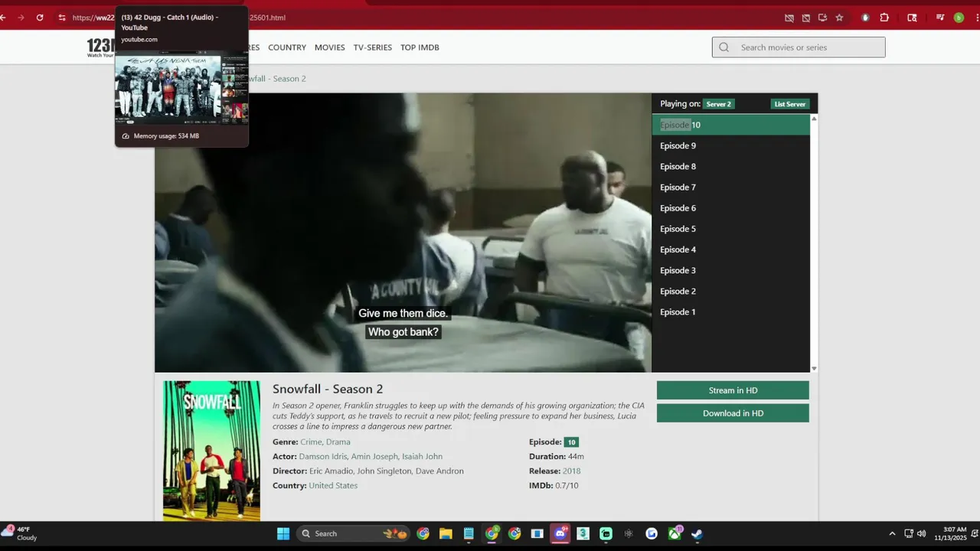This screenshot has width=980, height=551.
Task: Select Episode 6 in the list
Action: pos(730,208)
